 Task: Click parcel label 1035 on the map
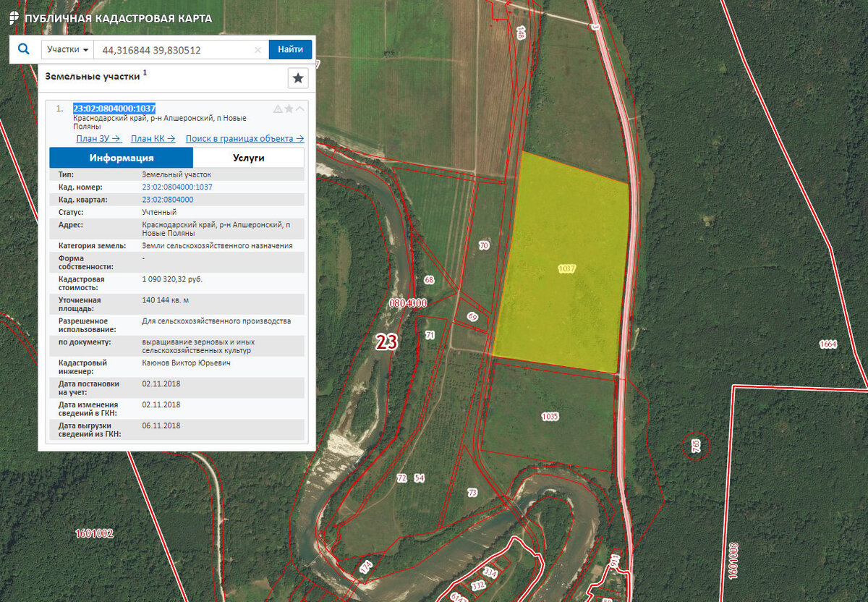pyautogui.click(x=550, y=417)
